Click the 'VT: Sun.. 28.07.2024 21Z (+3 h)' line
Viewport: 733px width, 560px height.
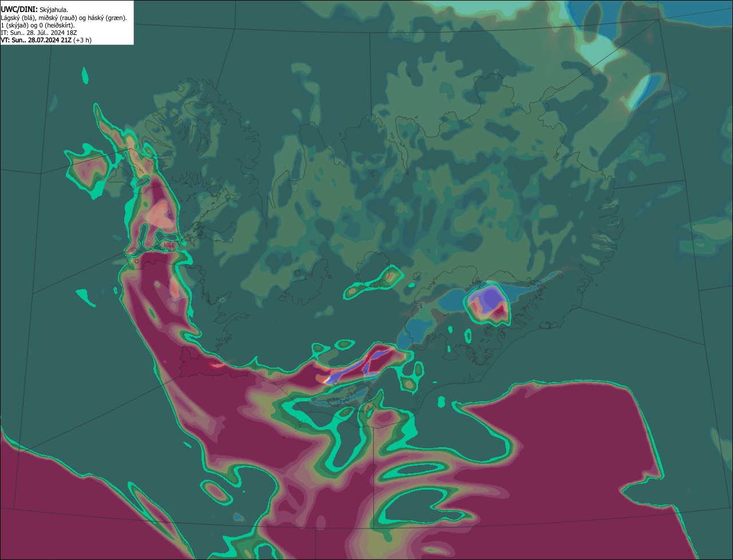[x=46, y=40]
